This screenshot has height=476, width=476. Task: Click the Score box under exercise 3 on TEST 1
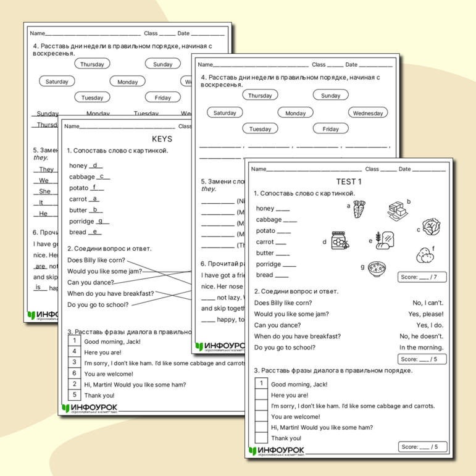pos(422,446)
